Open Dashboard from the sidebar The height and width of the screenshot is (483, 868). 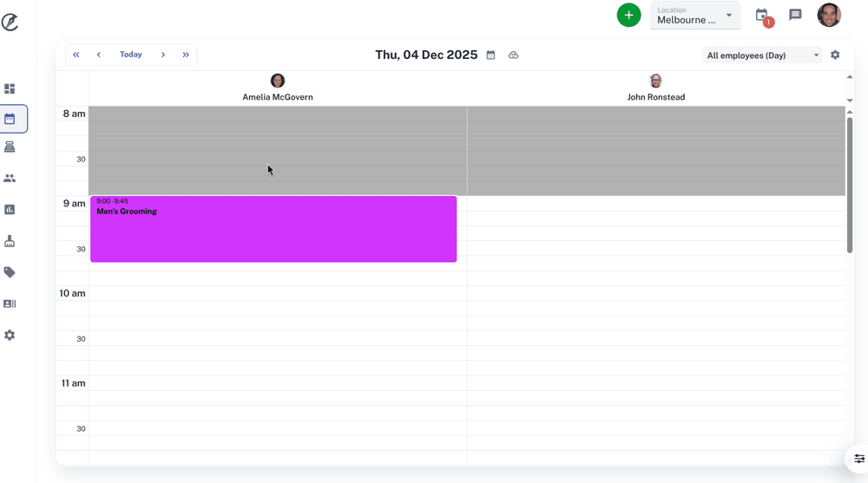10,88
